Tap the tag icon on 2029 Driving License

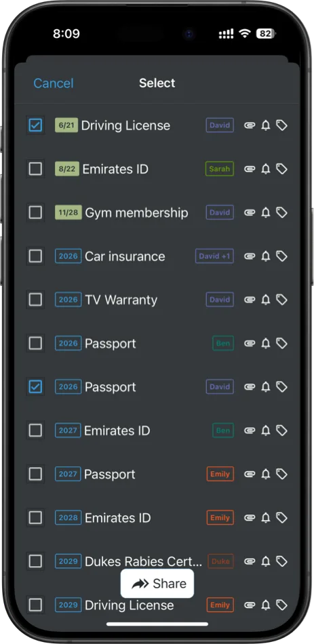tap(281, 605)
